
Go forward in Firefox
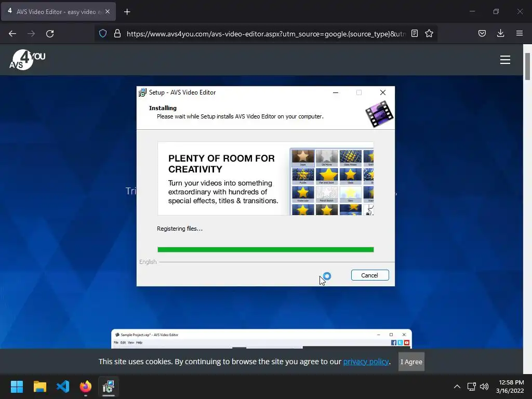31,34
